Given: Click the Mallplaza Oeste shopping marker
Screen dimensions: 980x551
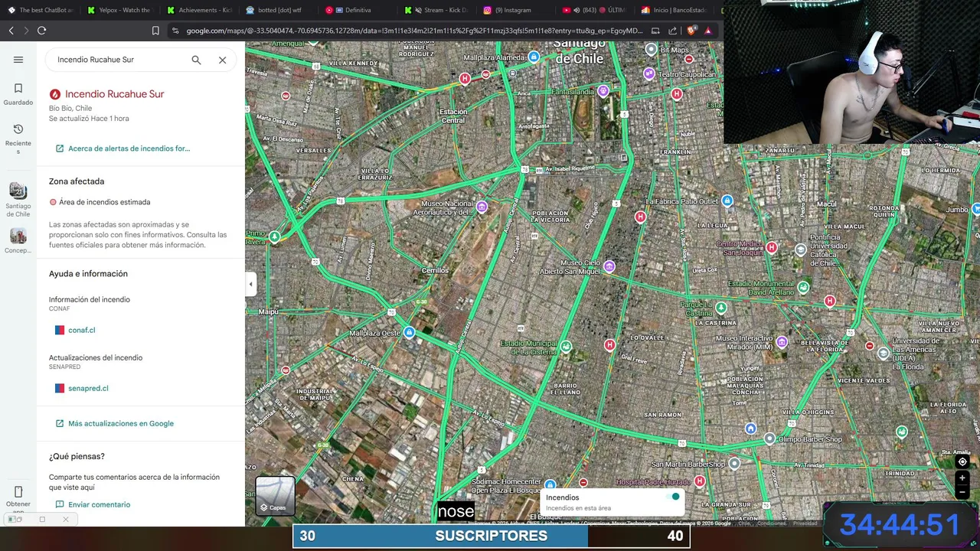Looking at the screenshot, I should click(409, 333).
